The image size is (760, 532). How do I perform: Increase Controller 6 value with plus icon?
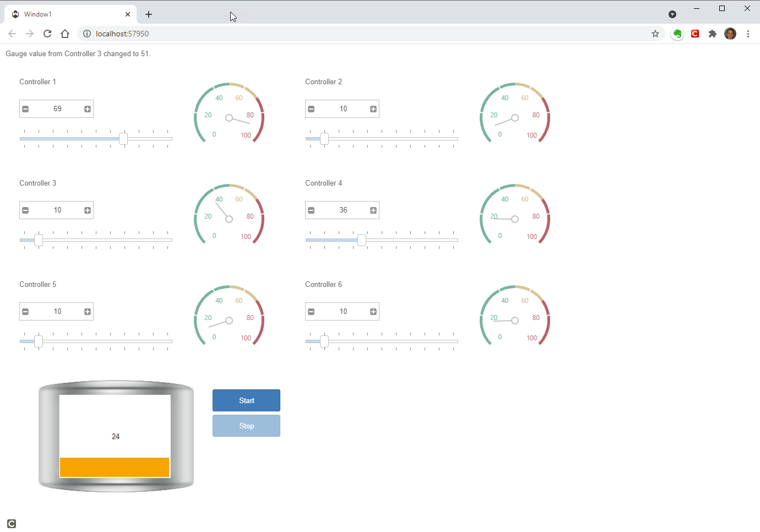(x=373, y=312)
